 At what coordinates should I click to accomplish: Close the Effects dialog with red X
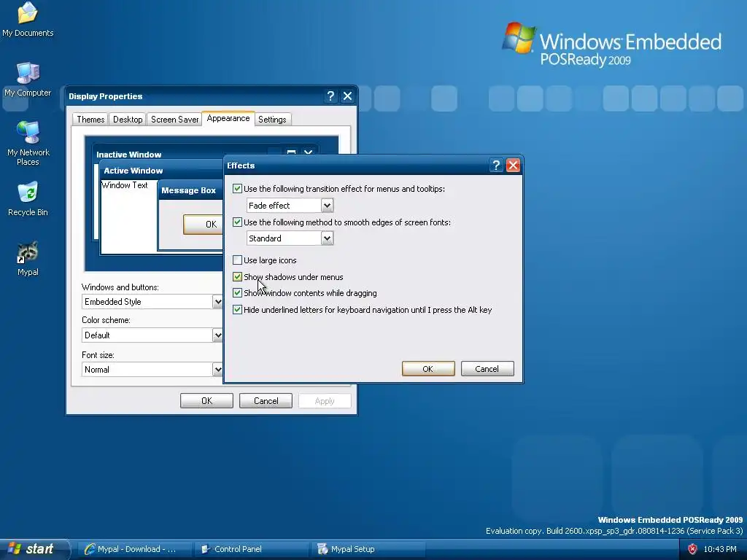point(513,166)
